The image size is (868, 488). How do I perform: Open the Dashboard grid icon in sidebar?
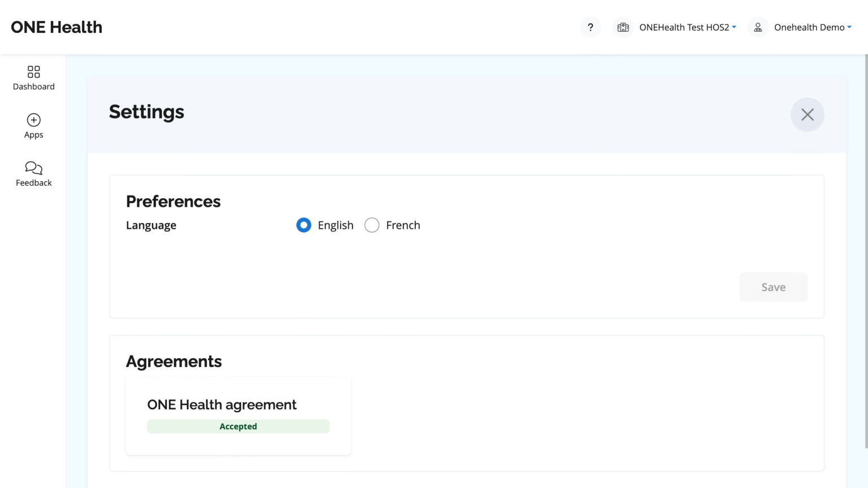[34, 72]
